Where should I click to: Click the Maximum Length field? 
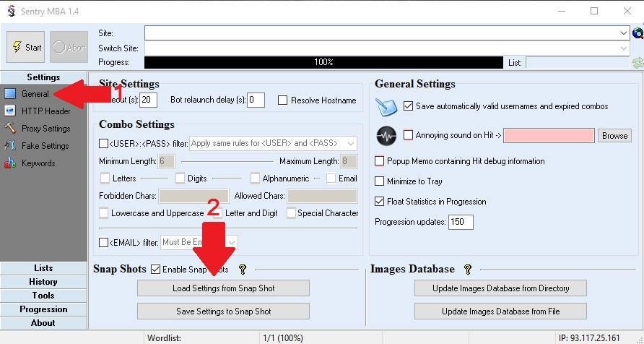[349, 161]
